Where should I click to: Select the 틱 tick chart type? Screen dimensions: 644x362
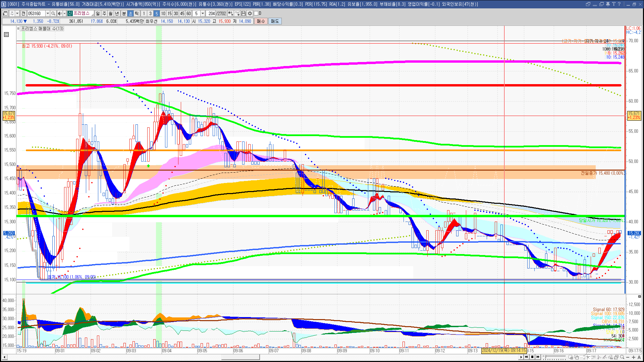point(137,13)
